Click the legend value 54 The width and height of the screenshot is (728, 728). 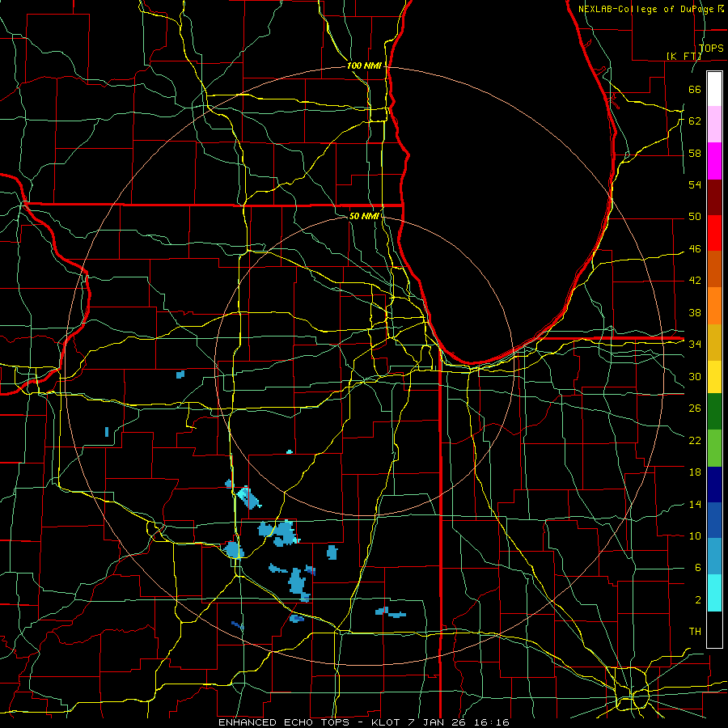tap(695, 184)
